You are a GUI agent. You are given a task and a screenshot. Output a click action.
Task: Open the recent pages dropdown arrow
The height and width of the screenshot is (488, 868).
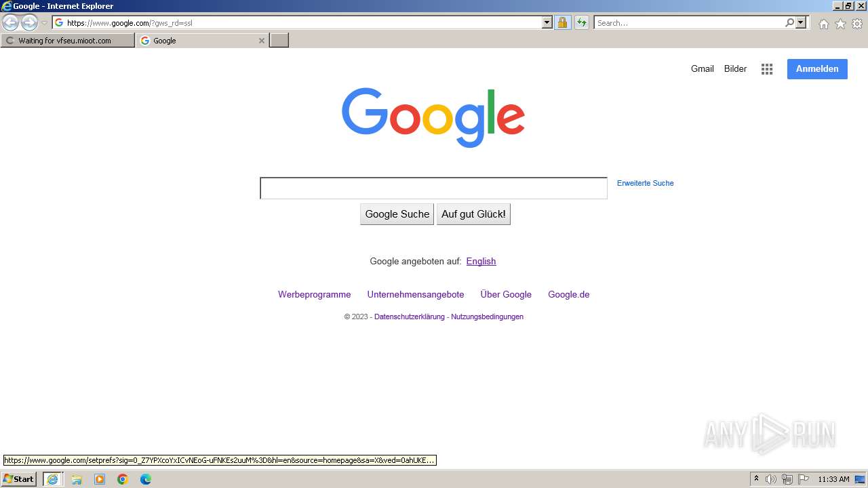tap(45, 23)
